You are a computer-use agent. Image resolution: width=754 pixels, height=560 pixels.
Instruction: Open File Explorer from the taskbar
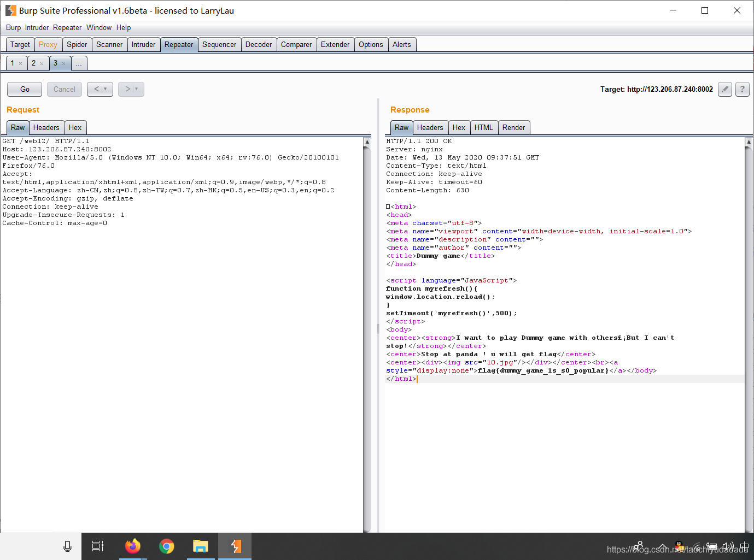click(x=201, y=546)
